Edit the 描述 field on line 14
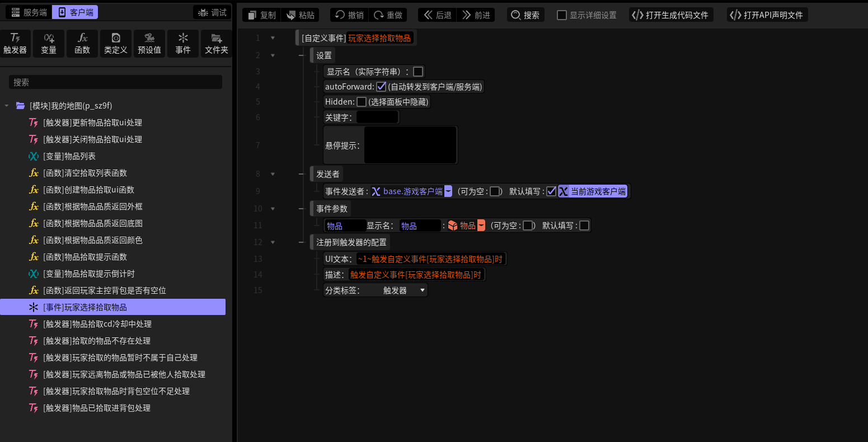This screenshot has height=442, width=868. (416, 275)
